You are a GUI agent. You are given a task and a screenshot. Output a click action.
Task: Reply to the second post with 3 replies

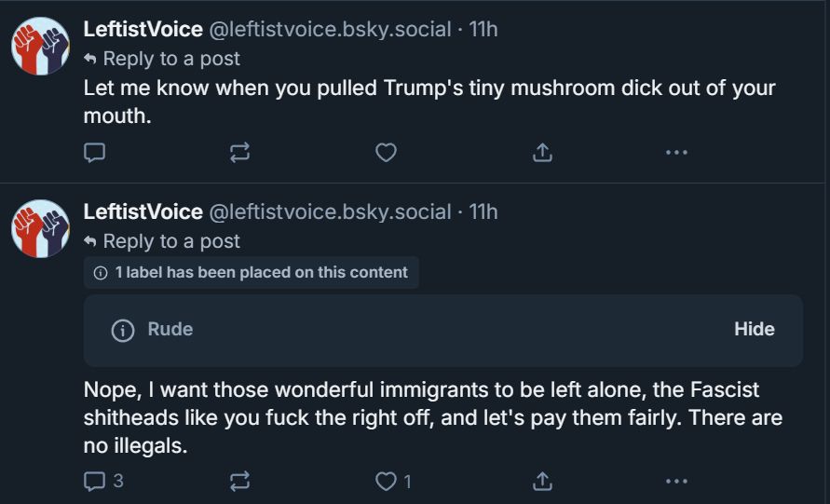[95, 481]
